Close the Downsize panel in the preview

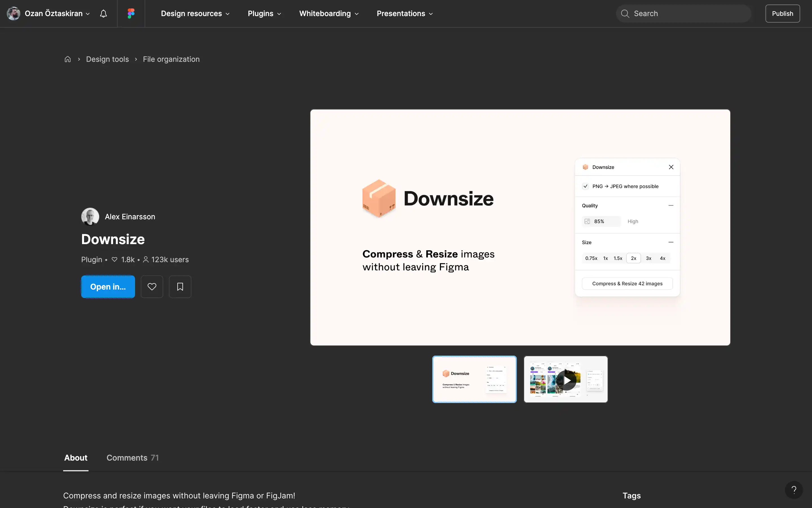[671, 167]
